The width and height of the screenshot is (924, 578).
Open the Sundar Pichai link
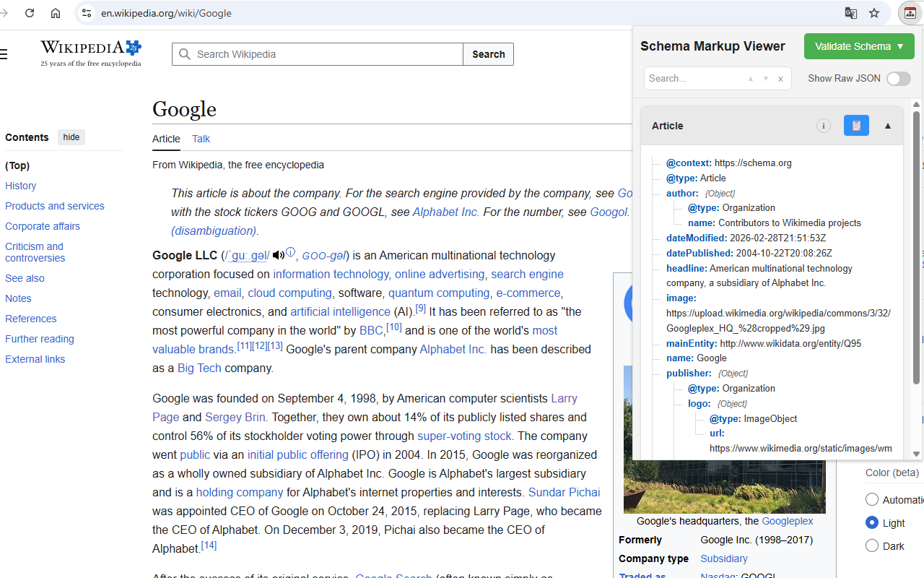(x=565, y=492)
